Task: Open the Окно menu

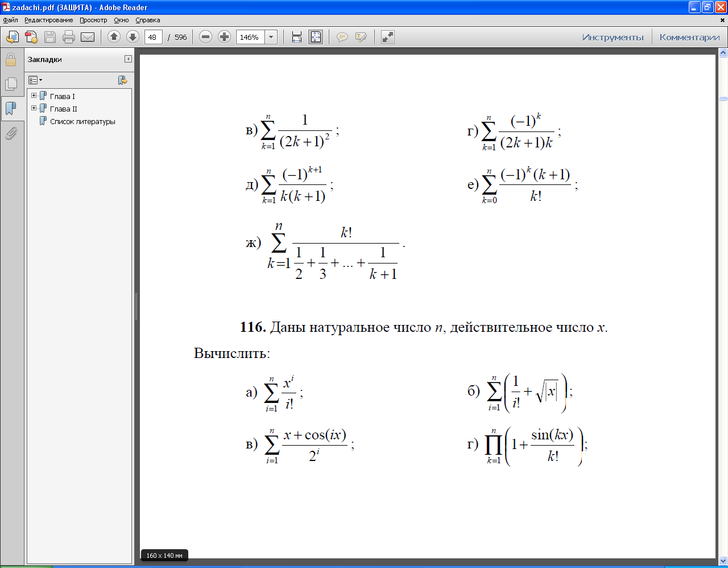Action: tap(121, 20)
